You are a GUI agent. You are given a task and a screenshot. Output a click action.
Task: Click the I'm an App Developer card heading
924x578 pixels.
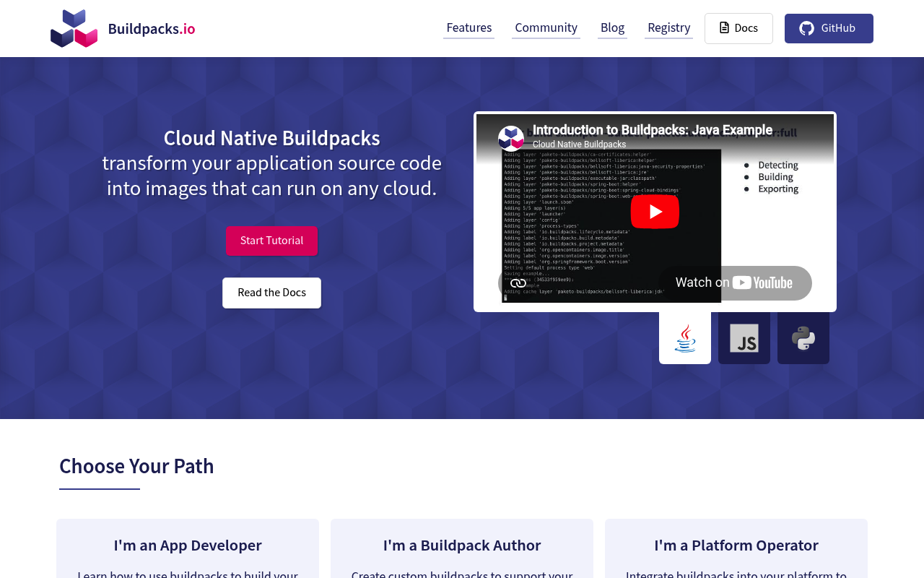pyautogui.click(x=188, y=545)
